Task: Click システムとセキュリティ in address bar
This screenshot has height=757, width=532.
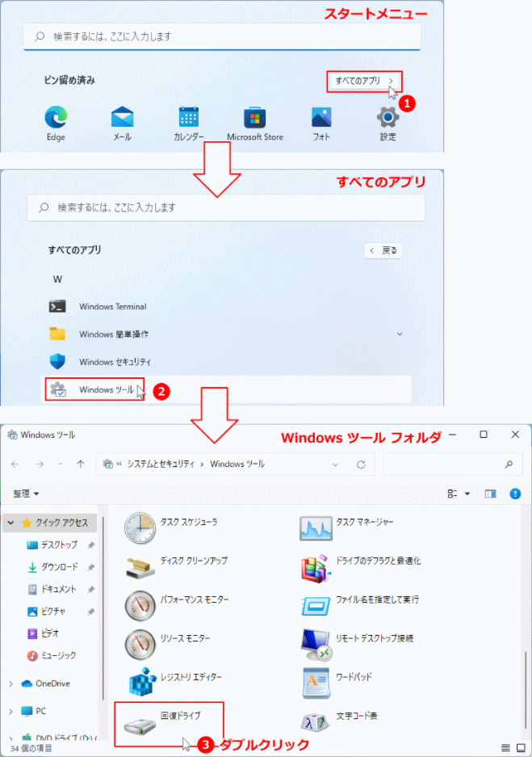Action: tap(161, 464)
